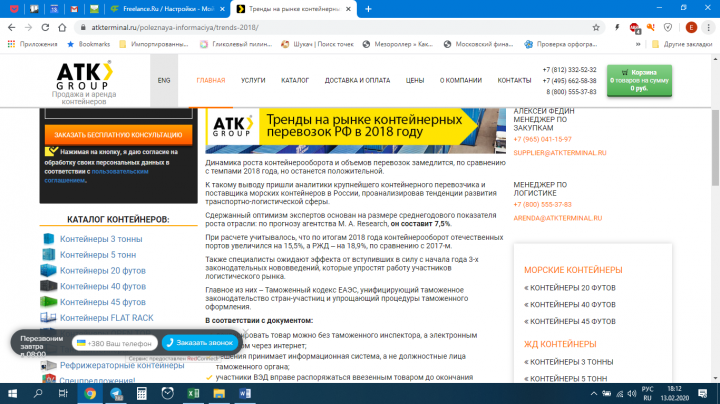Click 'Заказать звонок' callback button
720x404 pixels.
[200, 342]
